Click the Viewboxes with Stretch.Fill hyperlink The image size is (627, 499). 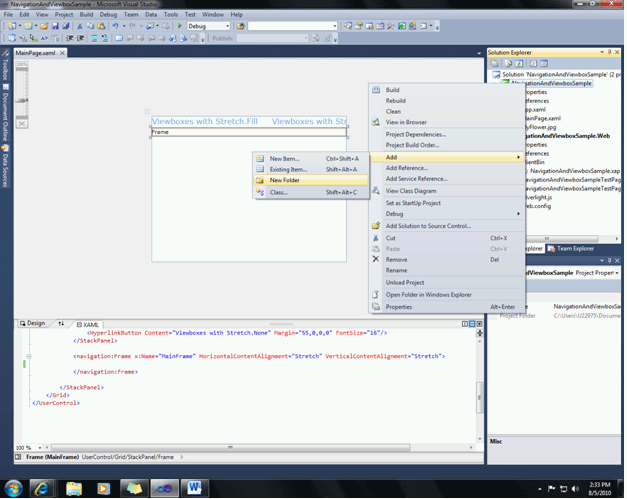pyautogui.click(x=205, y=121)
